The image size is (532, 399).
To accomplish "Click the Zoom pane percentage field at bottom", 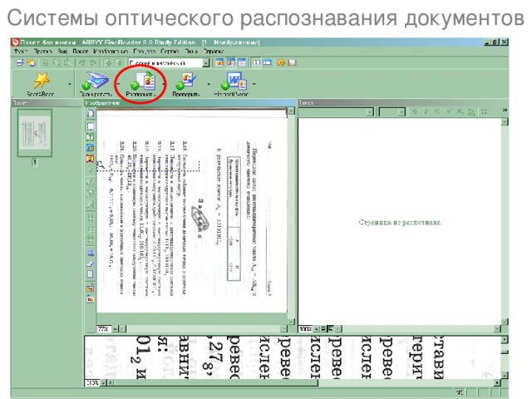I will pyautogui.click(x=92, y=382).
